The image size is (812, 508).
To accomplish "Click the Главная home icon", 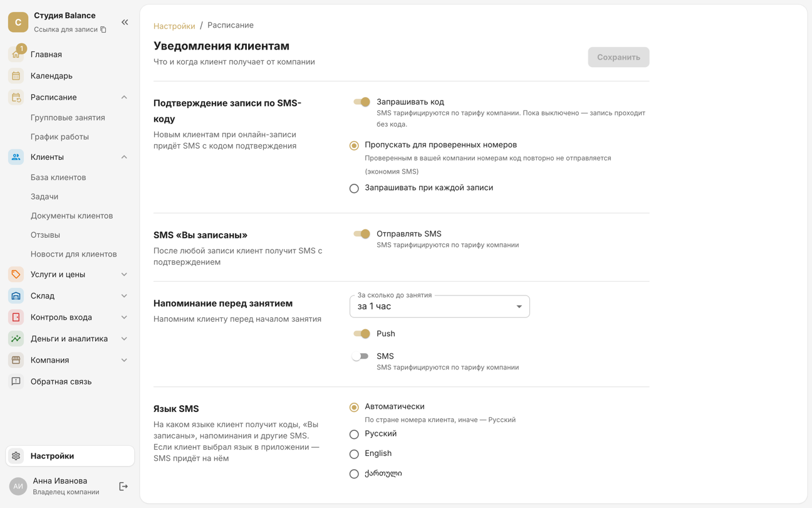I will point(16,55).
